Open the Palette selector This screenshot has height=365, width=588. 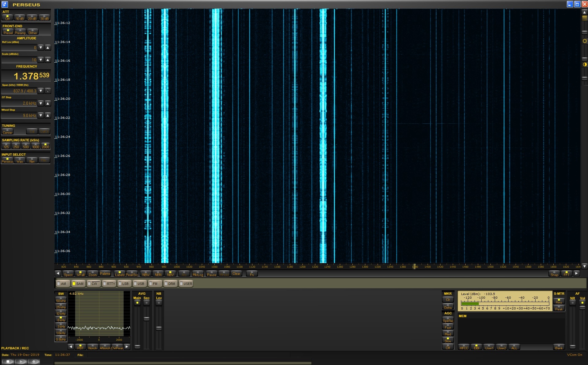click(x=105, y=274)
